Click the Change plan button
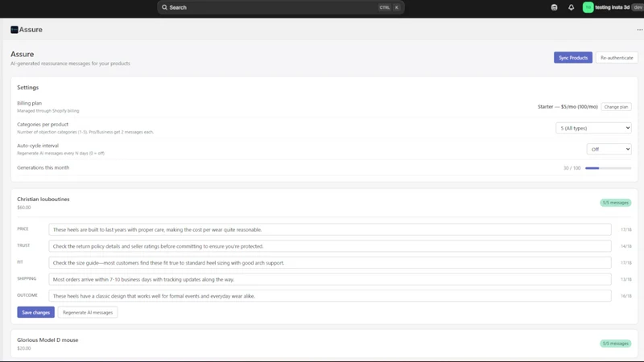The height and width of the screenshot is (362, 644). tap(616, 107)
